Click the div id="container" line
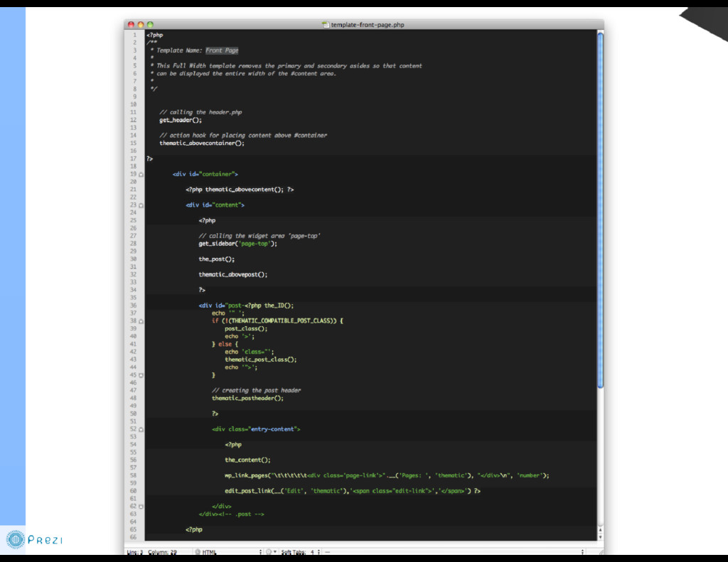The height and width of the screenshot is (562, 728). tap(205, 174)
